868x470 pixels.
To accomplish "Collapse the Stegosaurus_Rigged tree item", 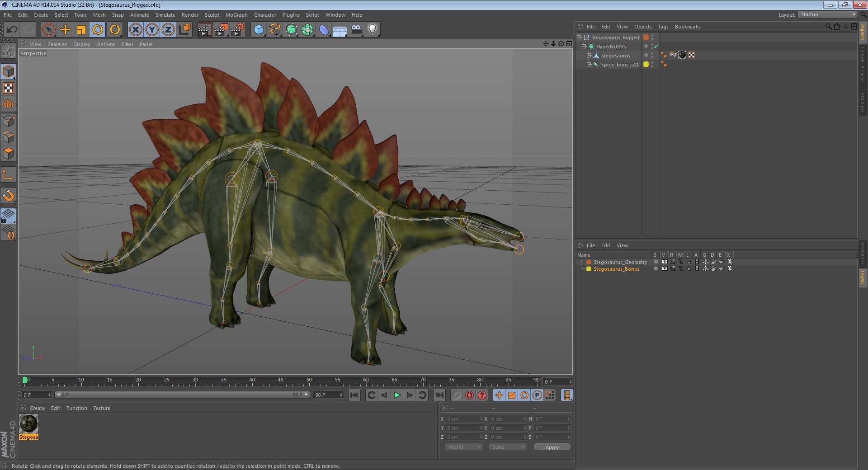I will point(579,37).
